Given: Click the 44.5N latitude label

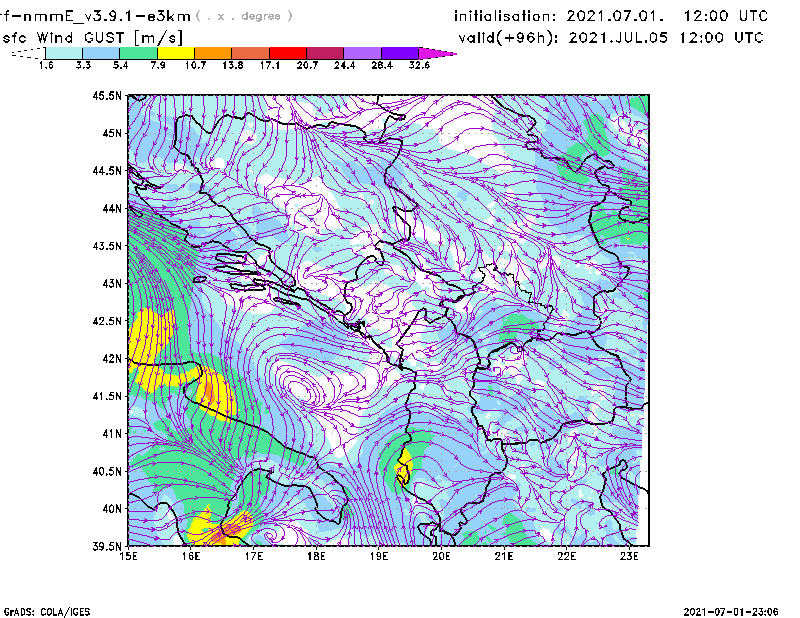Looking at the screenshot, I should click(x=107, y=171).
